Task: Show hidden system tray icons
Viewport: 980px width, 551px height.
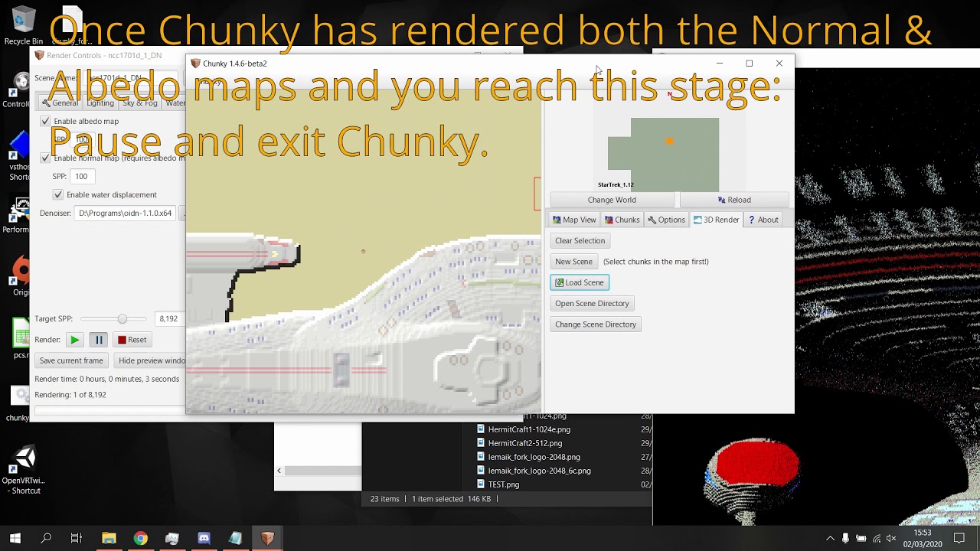Action: [830, 539]
